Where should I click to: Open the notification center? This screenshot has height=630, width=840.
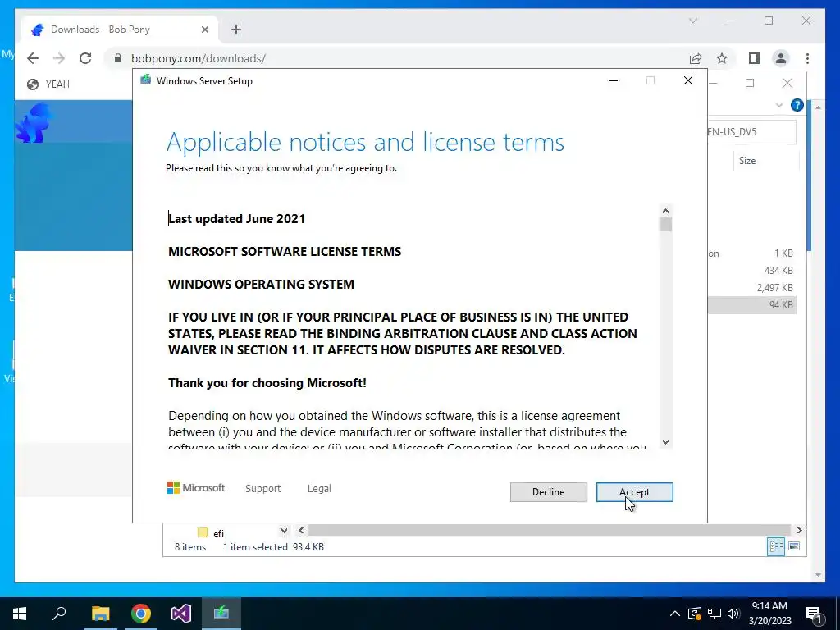(x=813, y=614)
